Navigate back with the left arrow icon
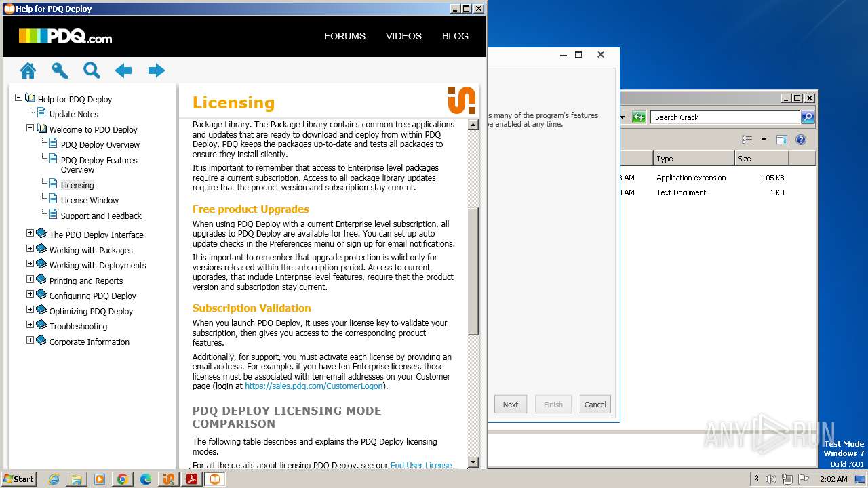Viewport: 868px width, 488px height. click(123, 70)
